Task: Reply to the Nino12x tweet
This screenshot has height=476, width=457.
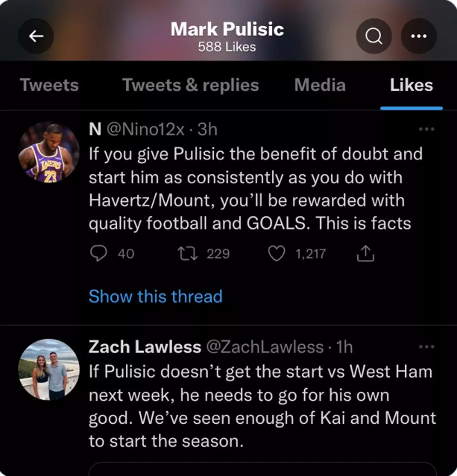Action: pos(98,254)
